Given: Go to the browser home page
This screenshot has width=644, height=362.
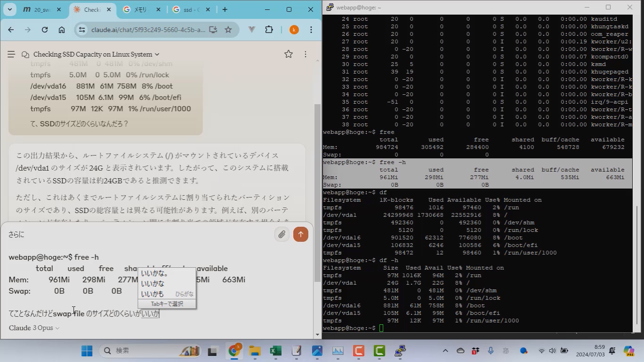Looking at the screenshot, I should pyautogui.click(x=62, y=30).
